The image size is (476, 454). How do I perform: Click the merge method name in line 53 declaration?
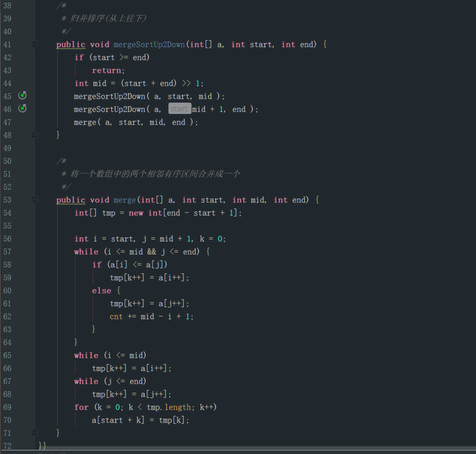pos(125,200)
